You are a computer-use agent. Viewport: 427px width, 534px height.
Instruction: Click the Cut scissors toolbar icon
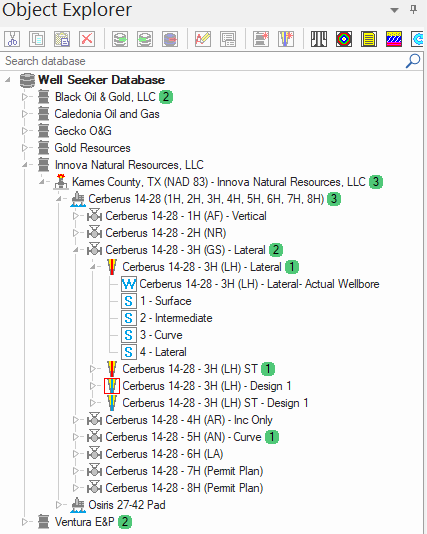(12, 39)
